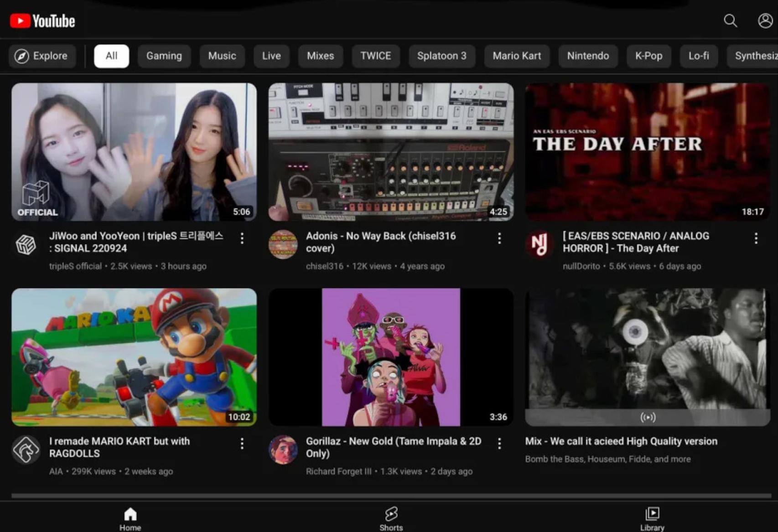Open options menu for the SIGNAL 220924 video
This screenshot has height=532, width=778.
click(242, 238)
